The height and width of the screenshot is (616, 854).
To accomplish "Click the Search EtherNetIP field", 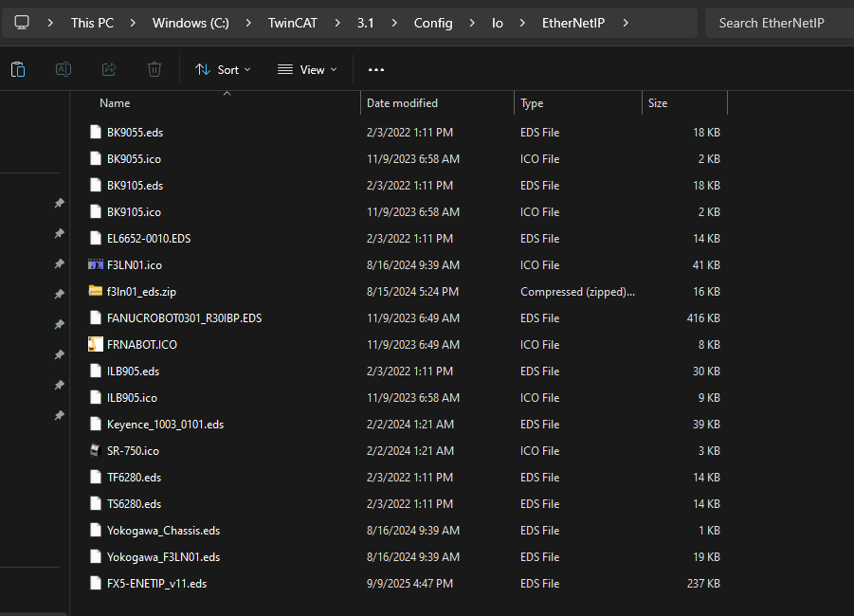I will coord(777,23).
